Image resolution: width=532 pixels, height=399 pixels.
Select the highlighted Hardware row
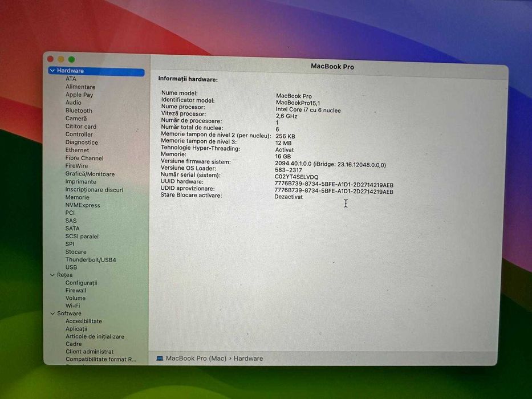96,71
